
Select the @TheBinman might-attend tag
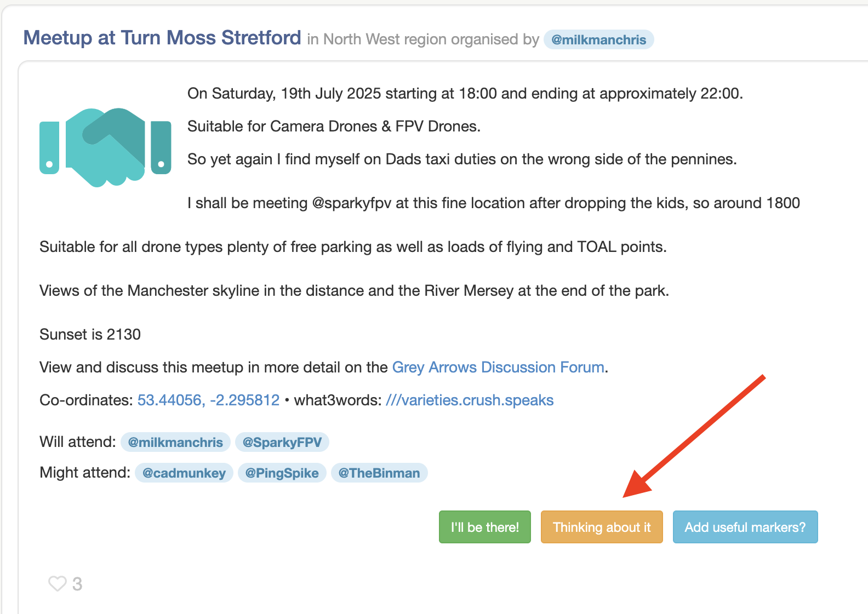click(x=379, y=473)
